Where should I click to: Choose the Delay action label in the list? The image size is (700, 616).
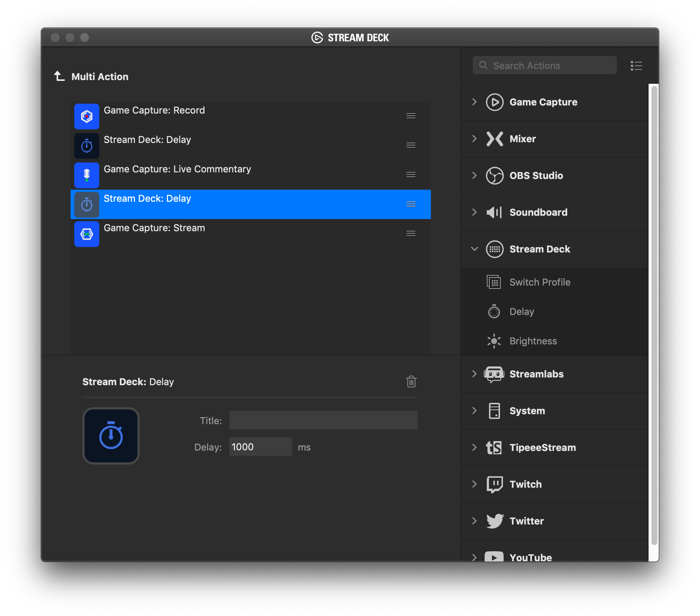point(522,312)
